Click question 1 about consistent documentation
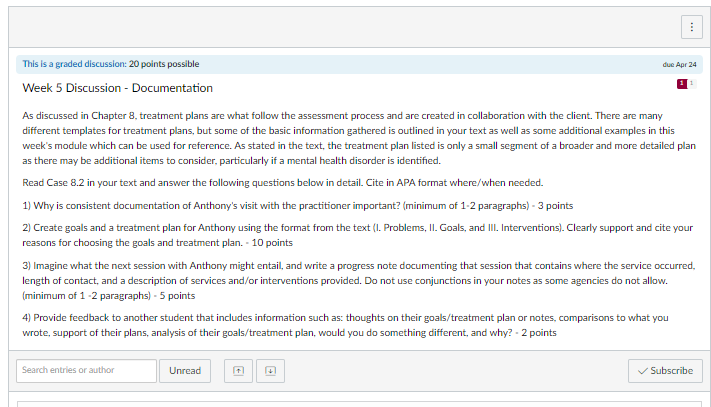 point(297,205)
